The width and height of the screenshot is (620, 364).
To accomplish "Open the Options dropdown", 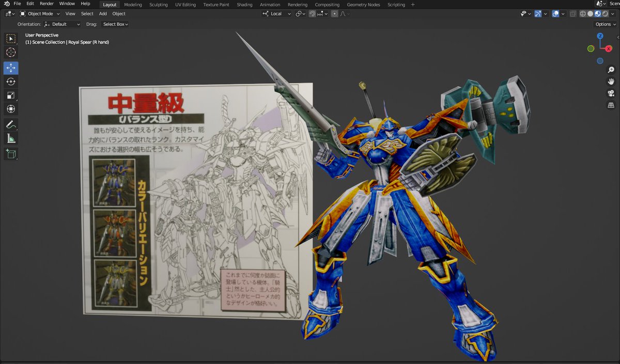I will point(606,24).
